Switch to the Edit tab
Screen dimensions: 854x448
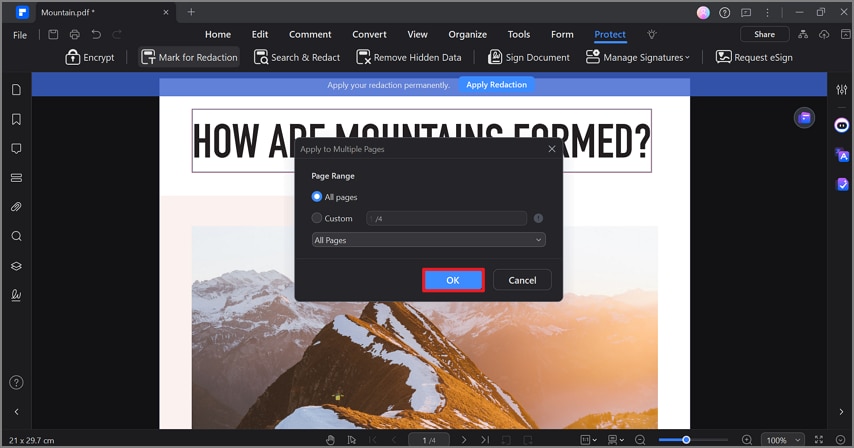pyautogui.click(x=260, y=34)
